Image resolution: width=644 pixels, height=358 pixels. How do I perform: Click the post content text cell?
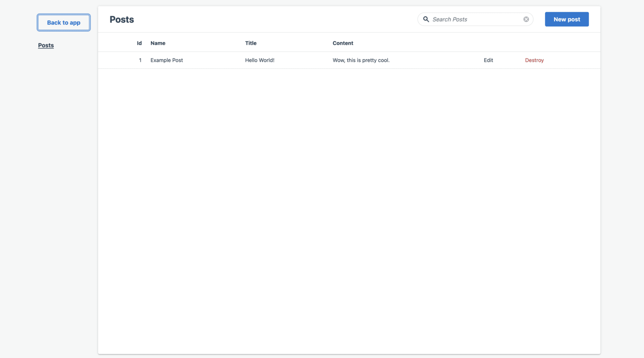tap(361, 60)
